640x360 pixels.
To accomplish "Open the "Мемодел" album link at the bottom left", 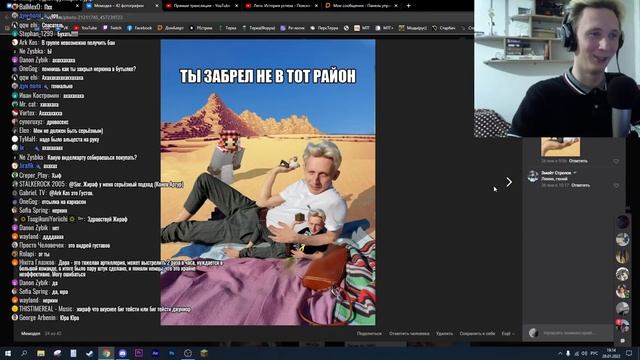I will point(31,333).
